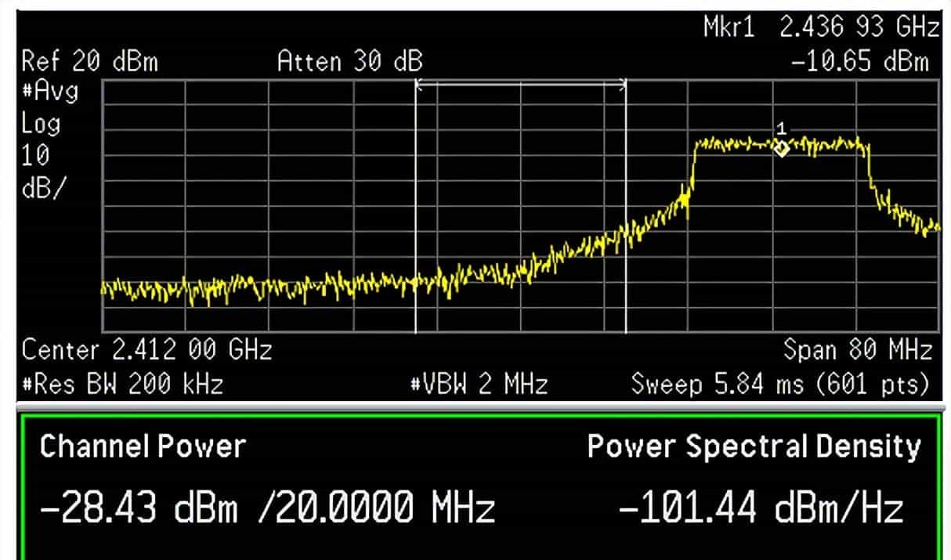Select the Ref 20 dBm label

pyautogui.click(x=89, y=62)
